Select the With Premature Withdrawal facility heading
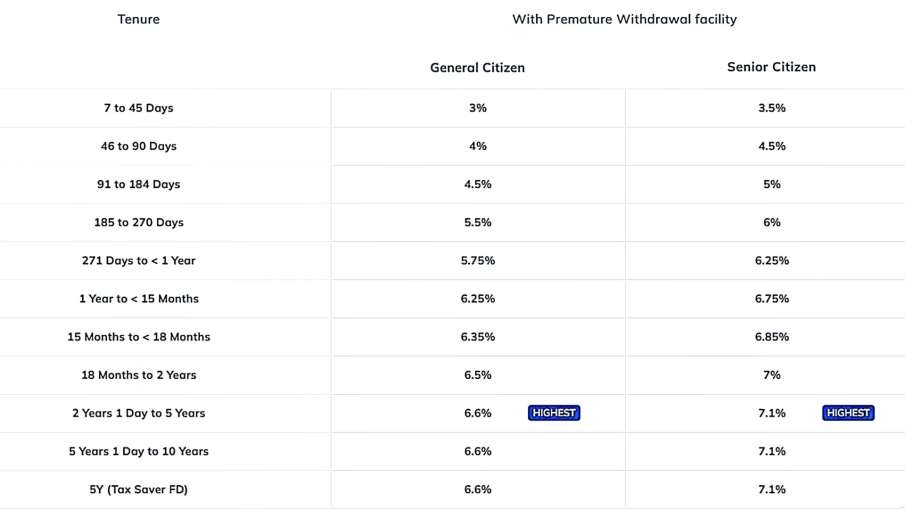The height and width of the screenshot is (509, 905). [624, 19]
